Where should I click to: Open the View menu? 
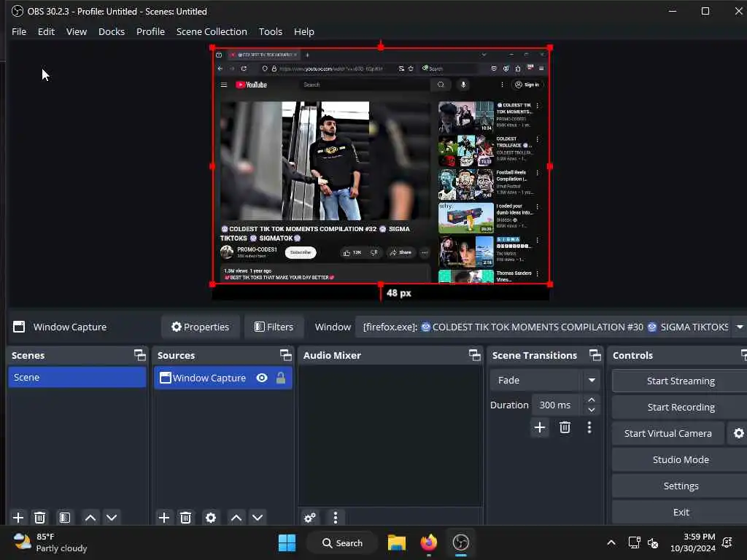click(76, 31)
